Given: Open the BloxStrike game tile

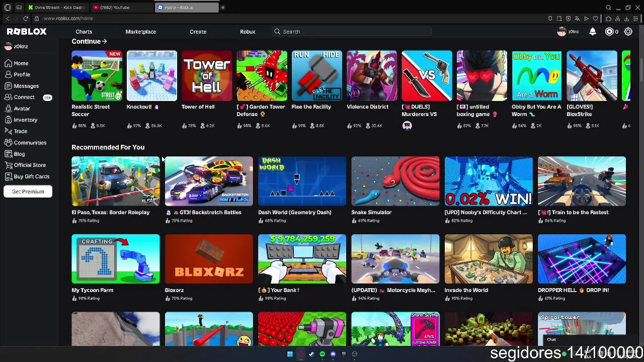Looking at the screenshot, I should click(592, 76).
